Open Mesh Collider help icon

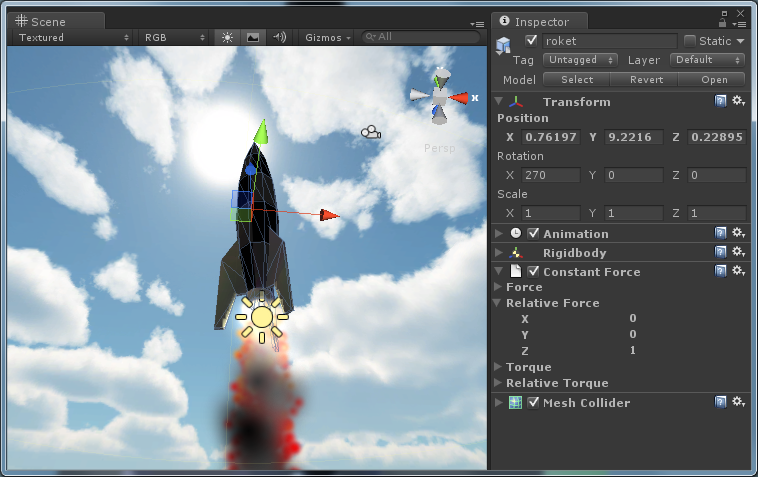pos(720,402)
